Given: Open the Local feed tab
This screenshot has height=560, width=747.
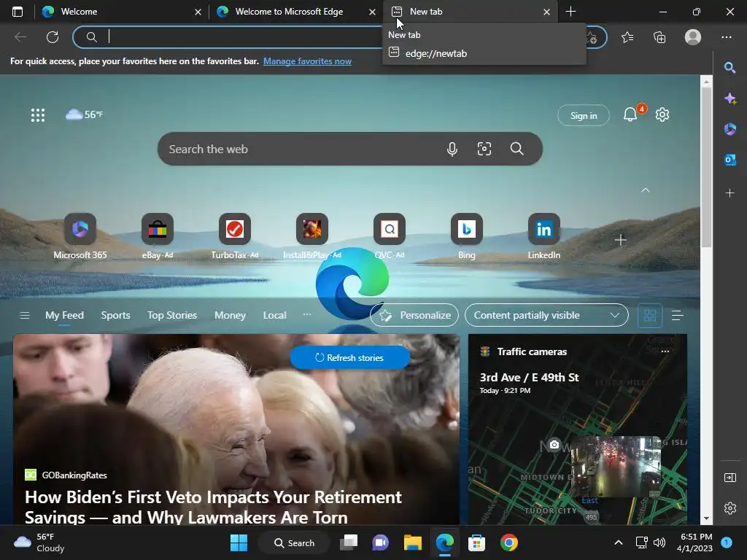Looking at the screenshot, I should (274, 315).
